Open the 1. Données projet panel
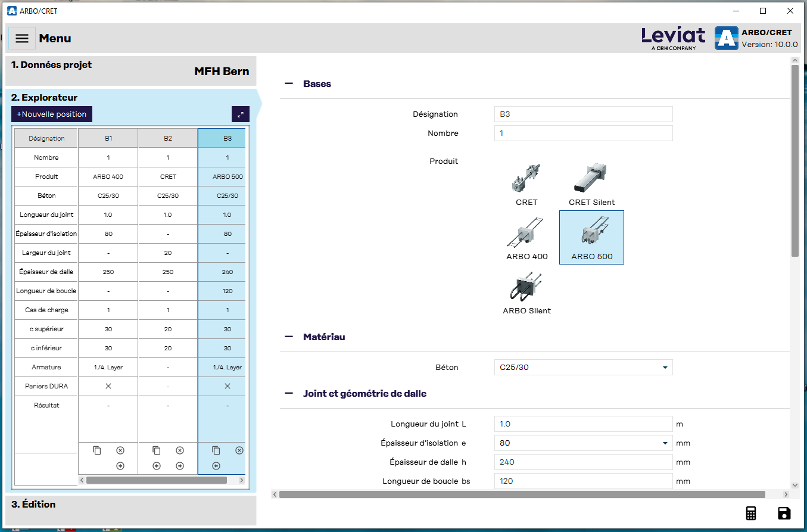Viewport: 807px width, 532px height. 130,71
